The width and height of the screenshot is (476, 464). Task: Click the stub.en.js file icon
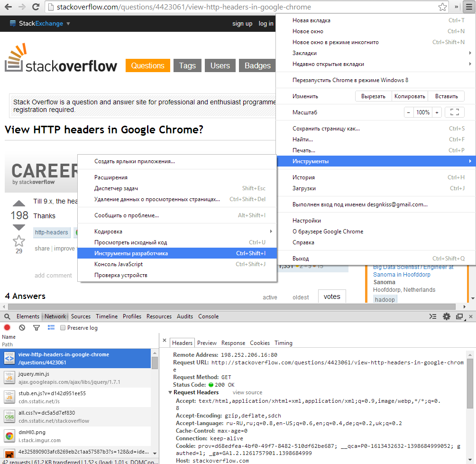tap(9, 397)
